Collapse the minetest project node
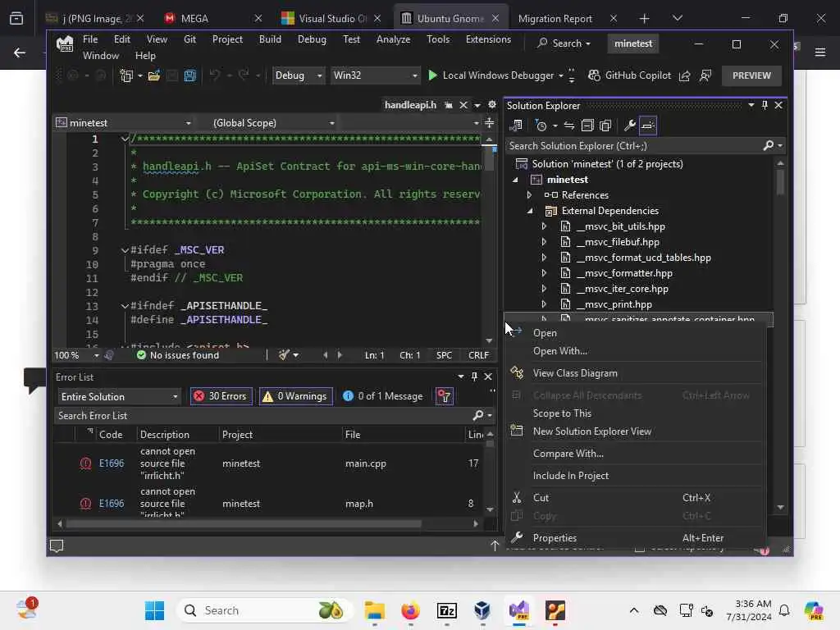The width and height of the screenshot is (840, 630). 515,180
